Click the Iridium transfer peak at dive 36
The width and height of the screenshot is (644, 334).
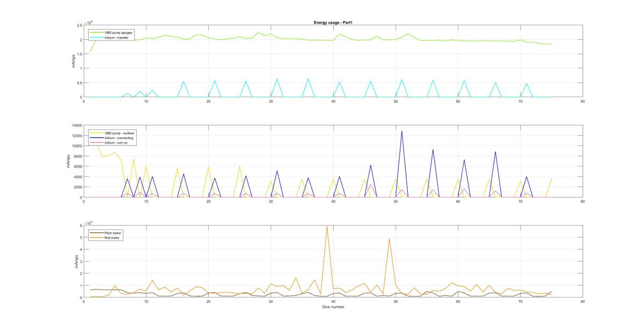[x=308, y=79]
